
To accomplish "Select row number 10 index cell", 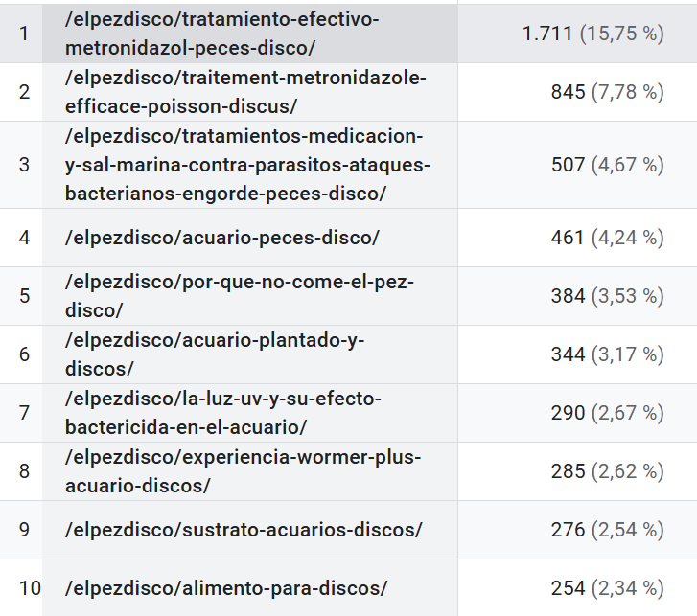I will point(30,587).
